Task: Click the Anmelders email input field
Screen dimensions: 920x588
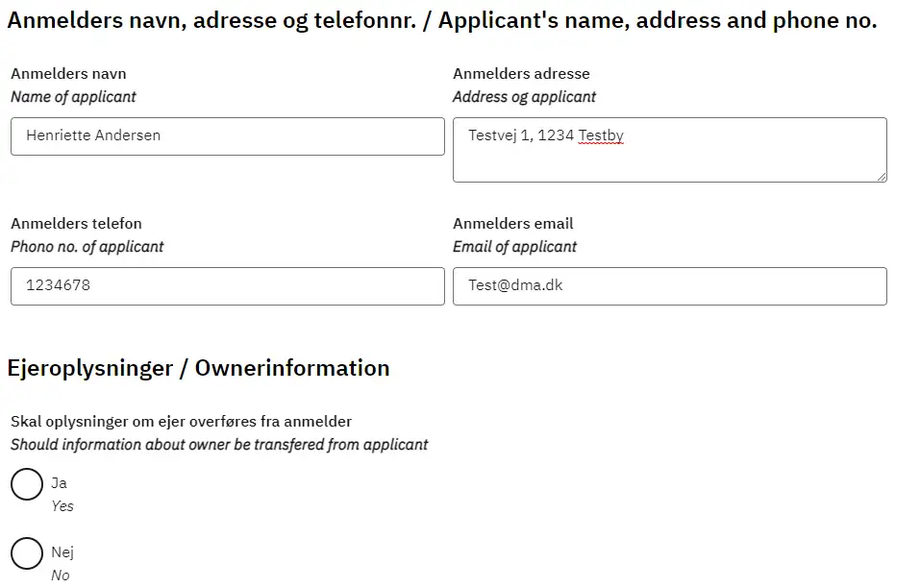Action: 669,286
